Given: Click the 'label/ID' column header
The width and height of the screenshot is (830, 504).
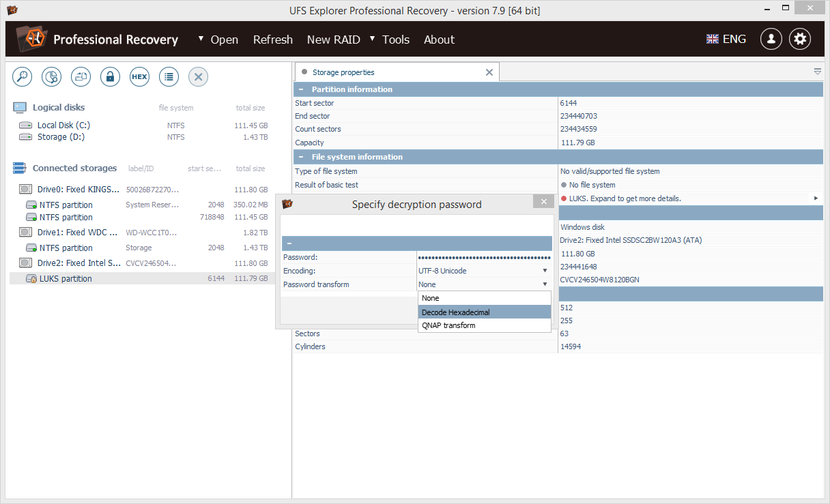Looking at the screenshot, I should tap(141, 168).
